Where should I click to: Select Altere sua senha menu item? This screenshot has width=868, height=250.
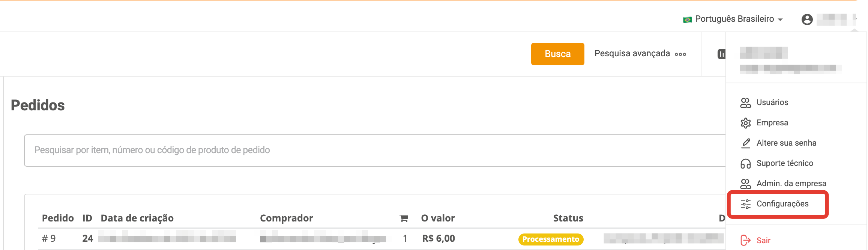tap(786, 143)
